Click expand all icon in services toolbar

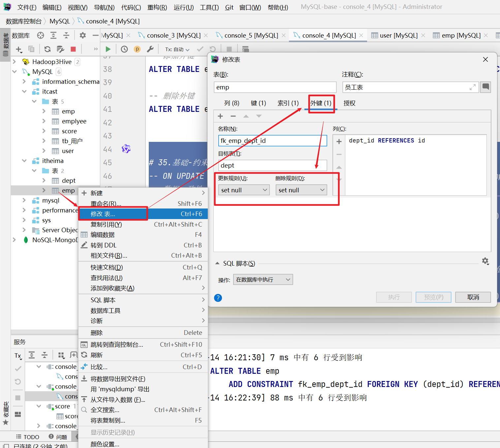tap(32, 355)
